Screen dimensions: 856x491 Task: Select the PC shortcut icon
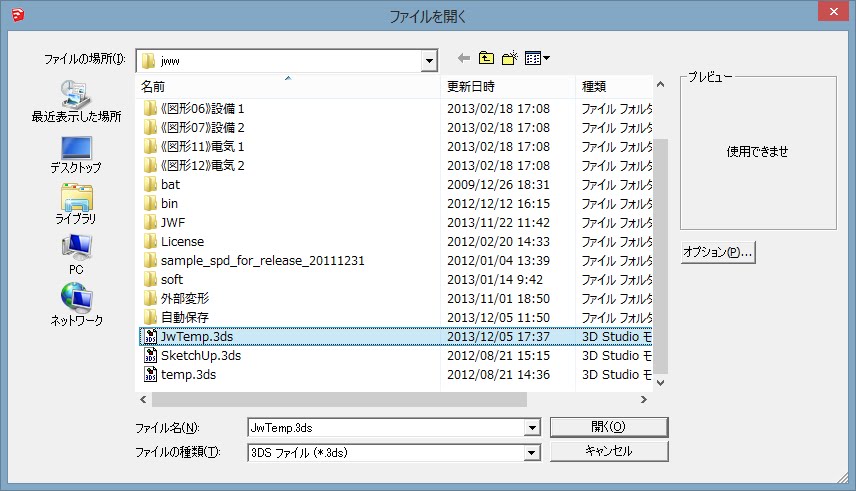point(76,255)
